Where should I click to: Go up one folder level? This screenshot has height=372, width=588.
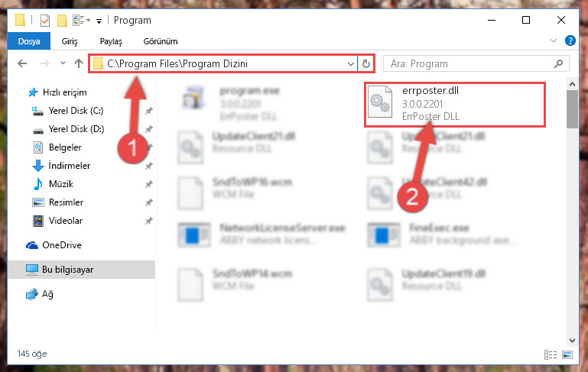click(79, 63)
